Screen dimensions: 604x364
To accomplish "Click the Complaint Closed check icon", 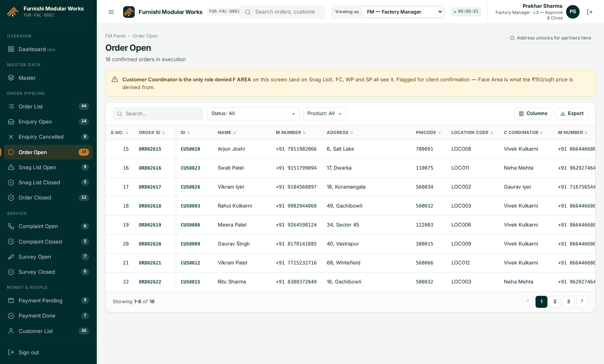I will [11, 242].
